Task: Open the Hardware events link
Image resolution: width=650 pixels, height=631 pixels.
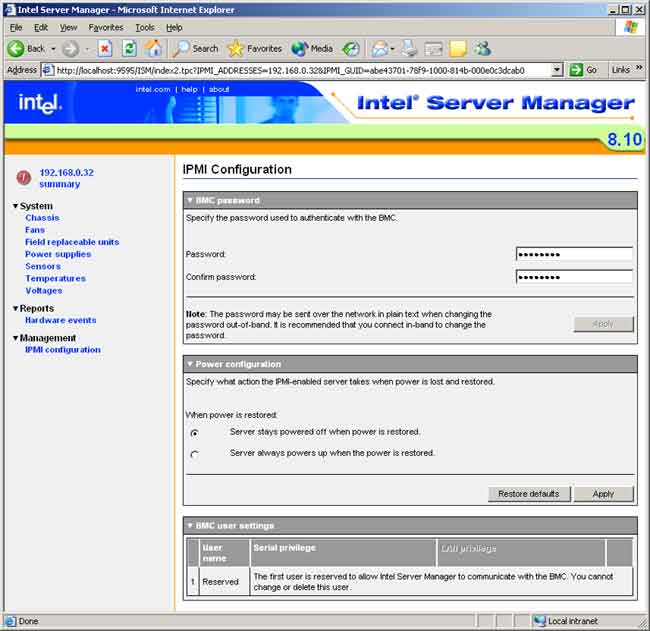Action: coord(60,320)
